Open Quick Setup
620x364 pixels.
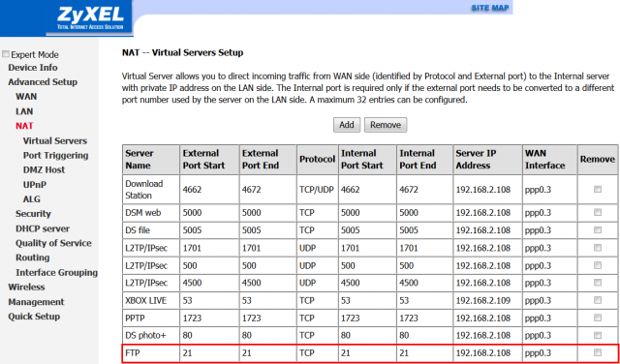coord(34,317)
